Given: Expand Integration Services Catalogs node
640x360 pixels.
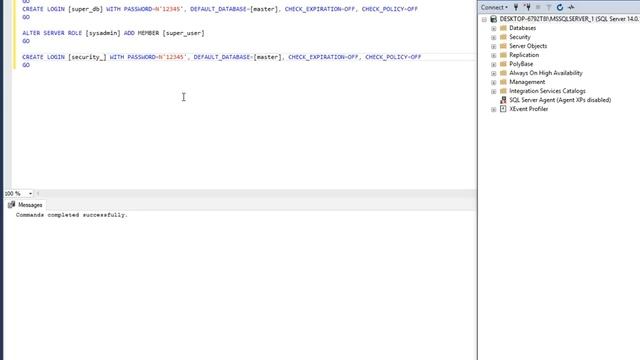Looking at the screenshot, I should tap(493, 91).
